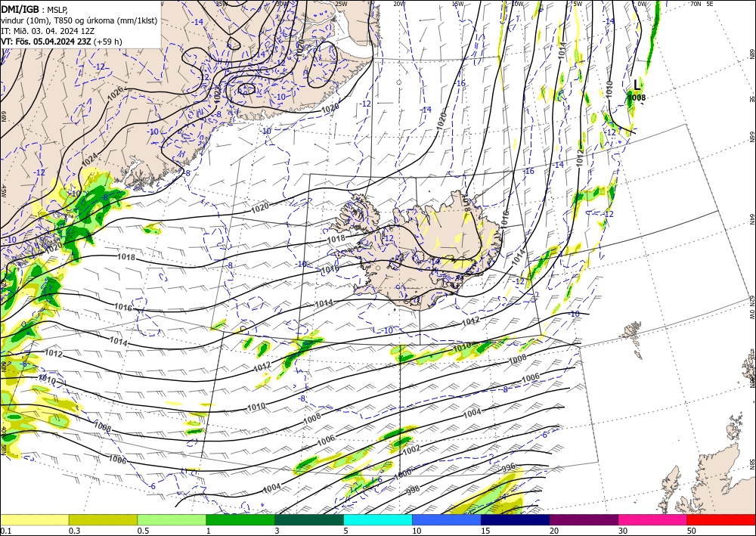Click the '5W' longitude label
Image resolution: width=756 pixels, height=536 pixels.
click(578, 4)
